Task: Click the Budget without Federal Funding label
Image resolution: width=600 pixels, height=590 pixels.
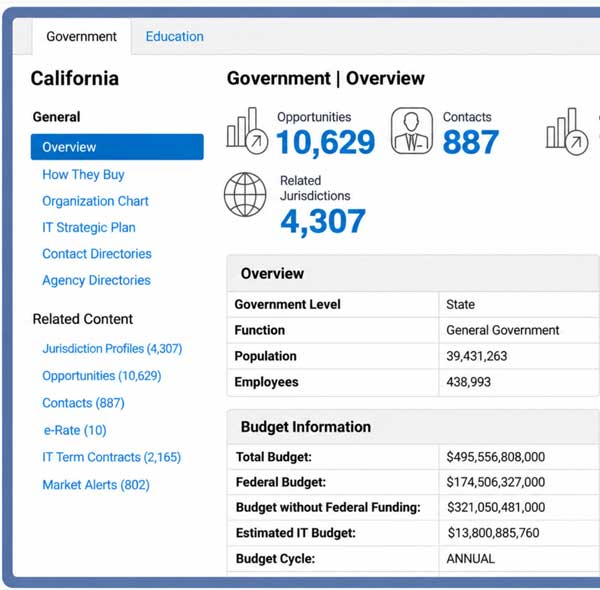Action: point(328,507)
